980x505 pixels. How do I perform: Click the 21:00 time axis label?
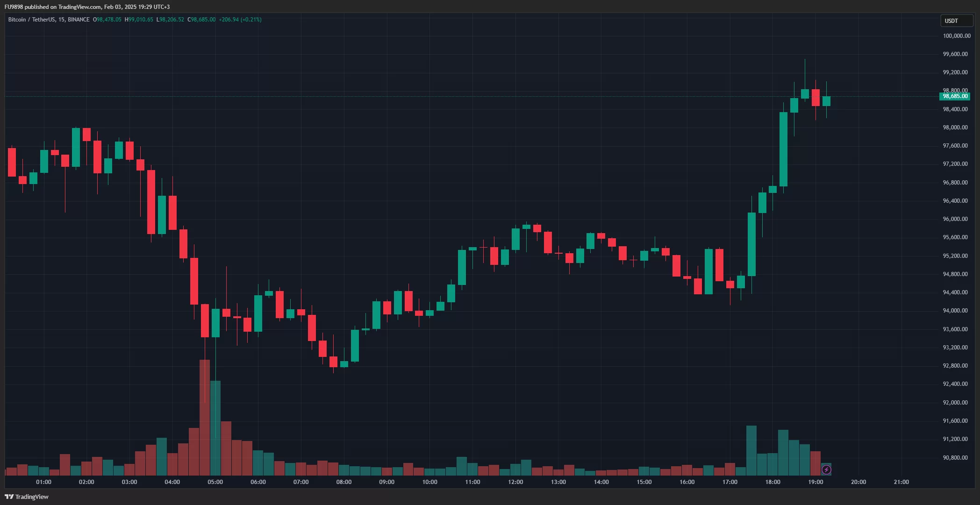tap(901, 482)
